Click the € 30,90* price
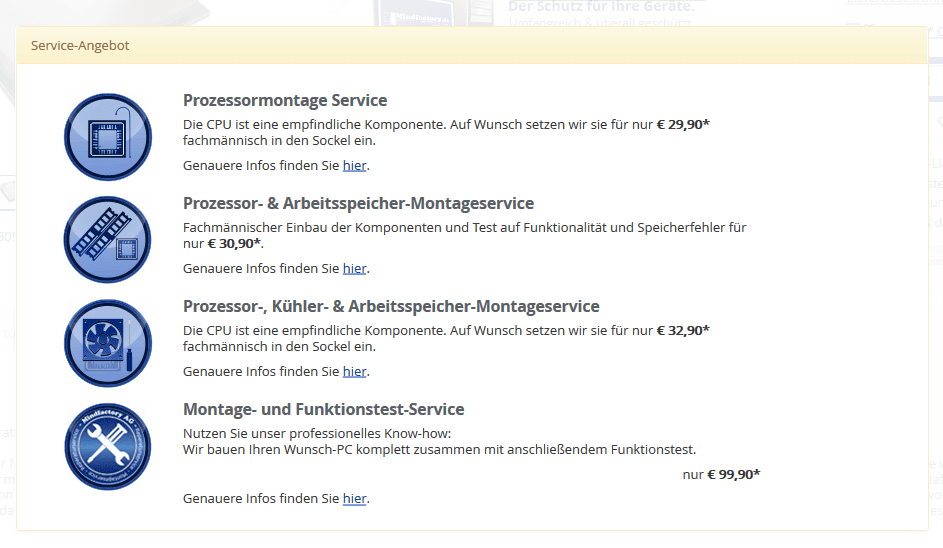 point(235,244)
